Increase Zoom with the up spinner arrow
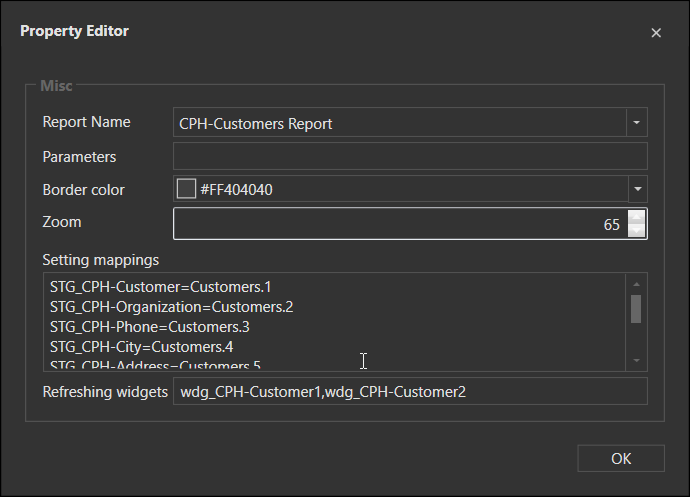Screen dimensions: 690x497 pos(637,217)
